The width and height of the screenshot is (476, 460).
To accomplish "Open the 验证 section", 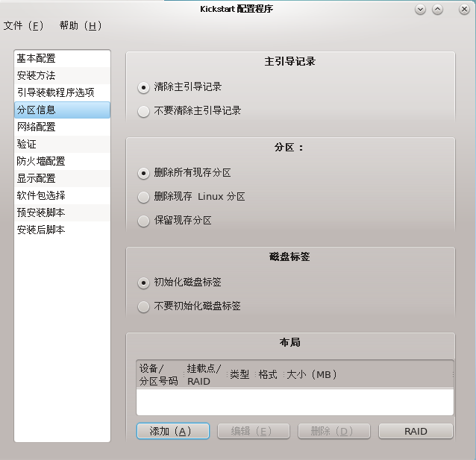I will pyautogui.click(x=62, y=144).
